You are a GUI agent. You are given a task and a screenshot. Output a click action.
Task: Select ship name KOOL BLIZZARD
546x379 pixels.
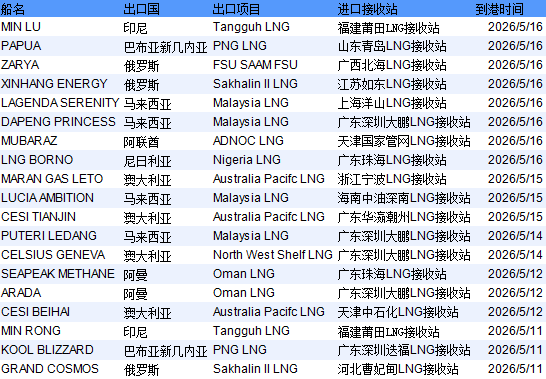click(x=47, y=350)
